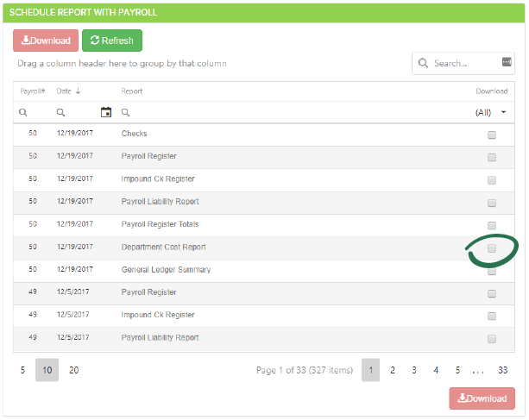Open the Date filter calendar picker
Screen dimensions: 529x420
coord(106,112)
